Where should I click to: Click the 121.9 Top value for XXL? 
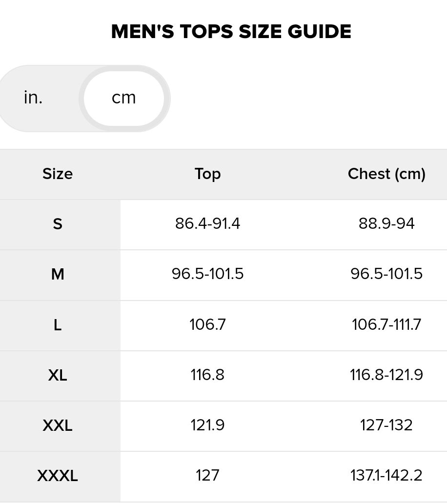coord(207,425)
